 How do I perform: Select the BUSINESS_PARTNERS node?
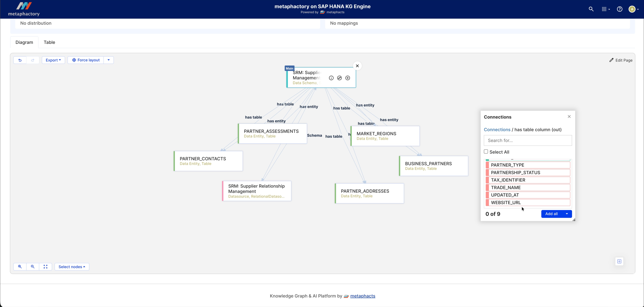tap(433, 166)
